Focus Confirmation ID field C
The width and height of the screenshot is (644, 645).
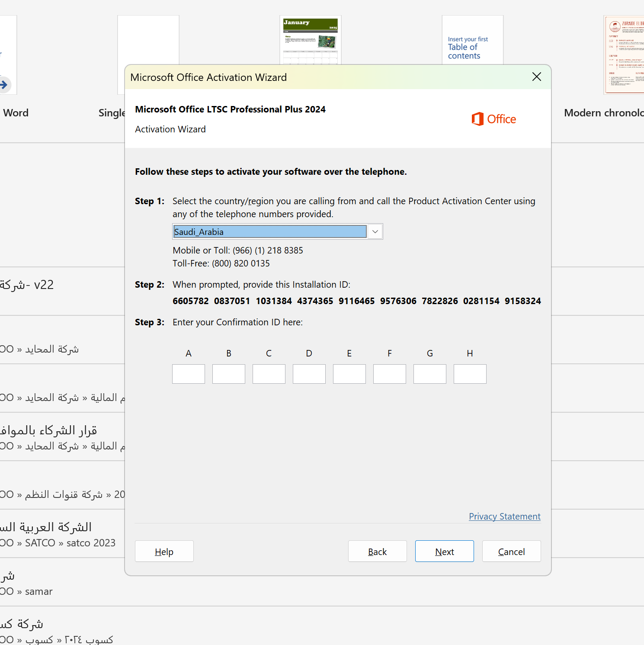[x=269, y=374]
